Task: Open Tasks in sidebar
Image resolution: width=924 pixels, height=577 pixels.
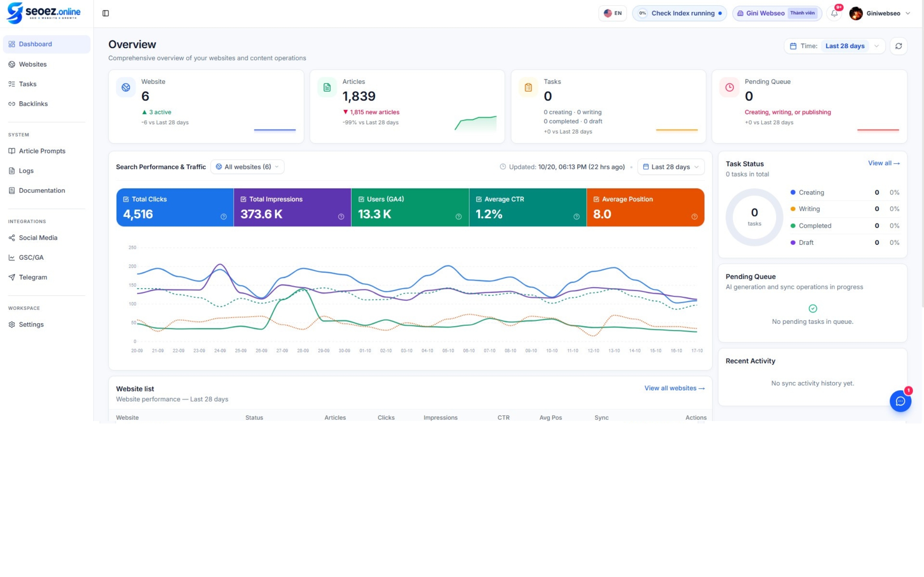Action: 47,84
